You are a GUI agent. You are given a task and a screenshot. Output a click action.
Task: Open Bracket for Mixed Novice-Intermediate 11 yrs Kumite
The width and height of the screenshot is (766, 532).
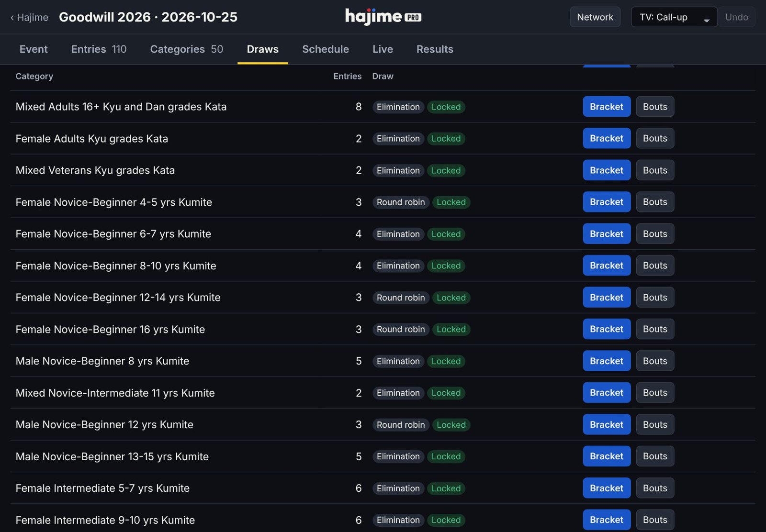pos(607,393)
